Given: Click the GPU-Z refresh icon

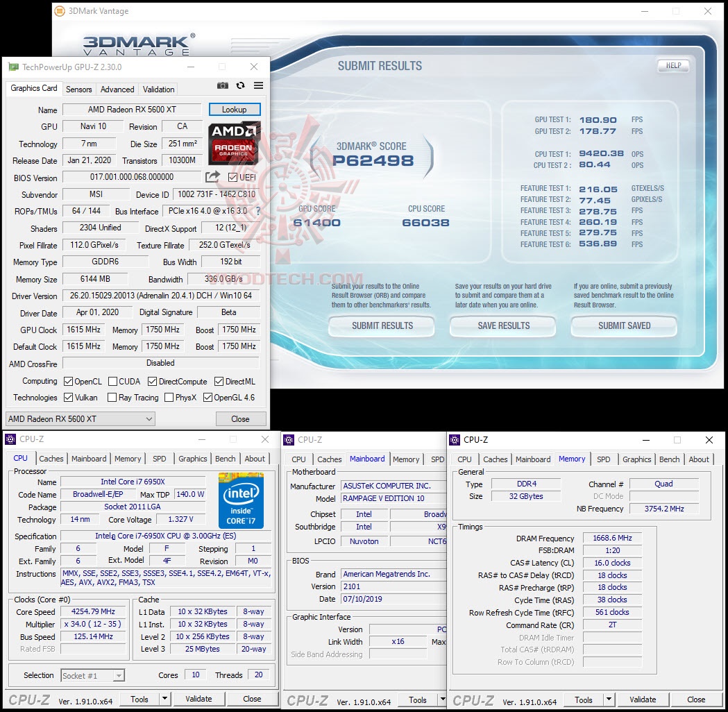Looking at the screenshot, I should 241,85.
